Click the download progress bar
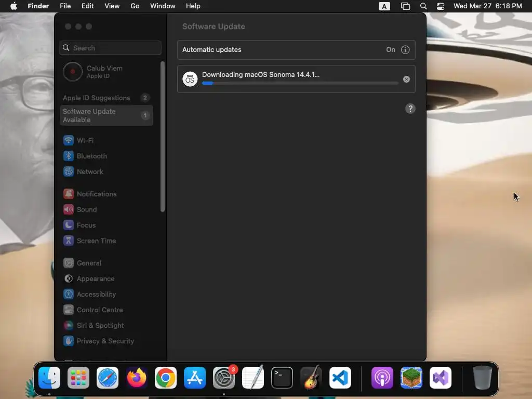Screen dimensions: 532x399 coord(300,83)
